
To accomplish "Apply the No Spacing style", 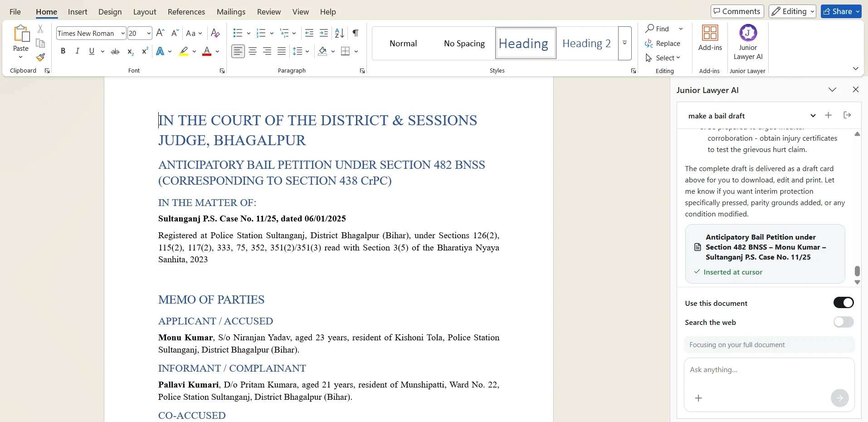I will coord(464,43).
